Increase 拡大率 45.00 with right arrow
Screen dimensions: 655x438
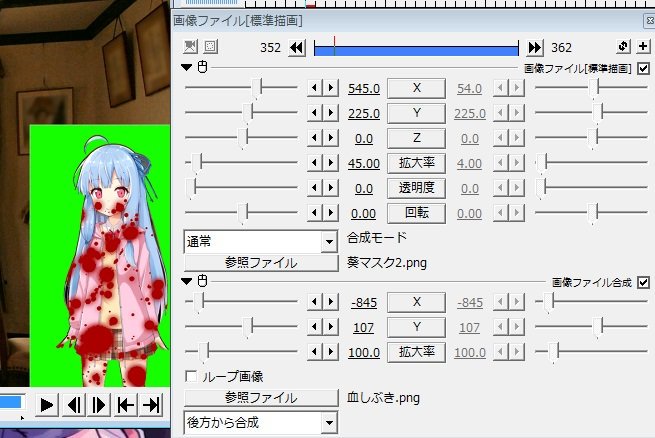pyautogui.click(x=330, y=163)
